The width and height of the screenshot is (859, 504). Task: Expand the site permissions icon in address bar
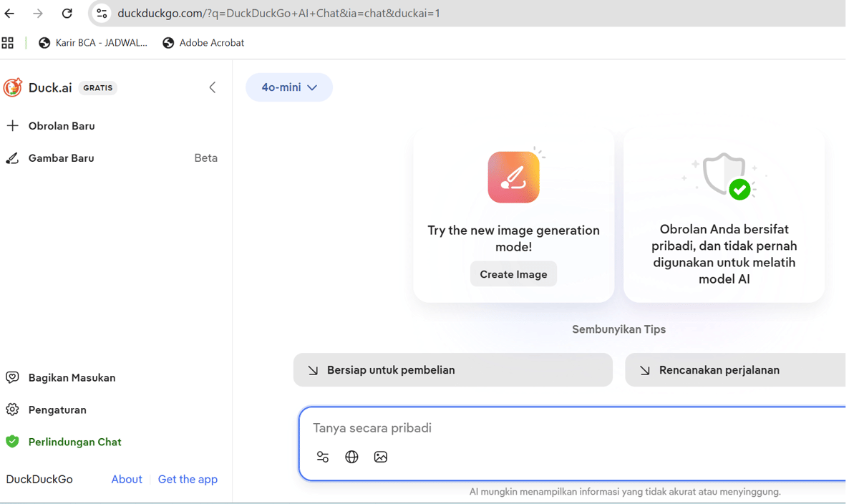coord(100,13)
